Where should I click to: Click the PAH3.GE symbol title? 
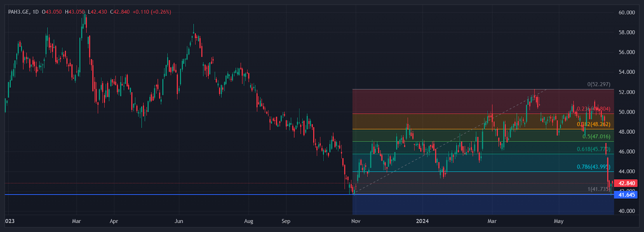point(19,12)
